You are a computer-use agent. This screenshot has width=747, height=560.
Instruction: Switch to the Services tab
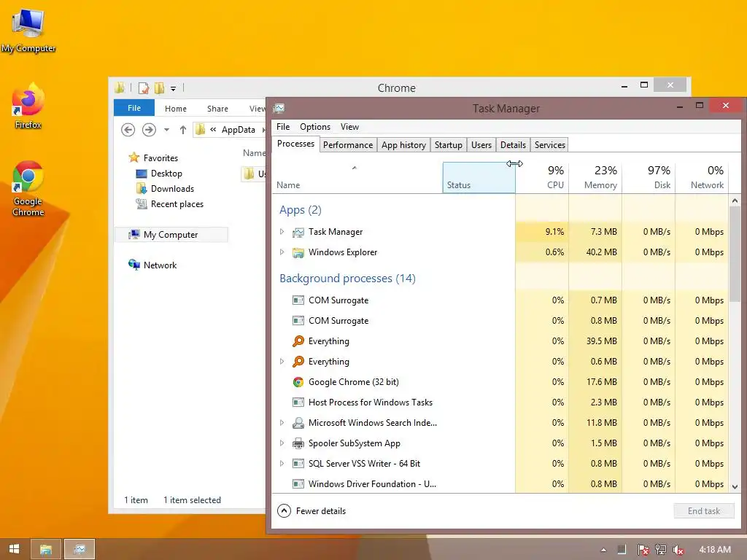550,145
